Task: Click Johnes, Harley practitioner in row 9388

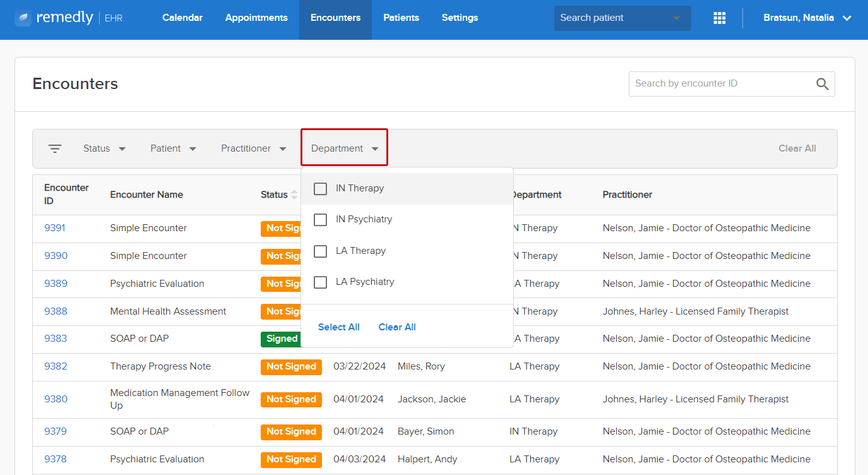Action: pos(696,311)
